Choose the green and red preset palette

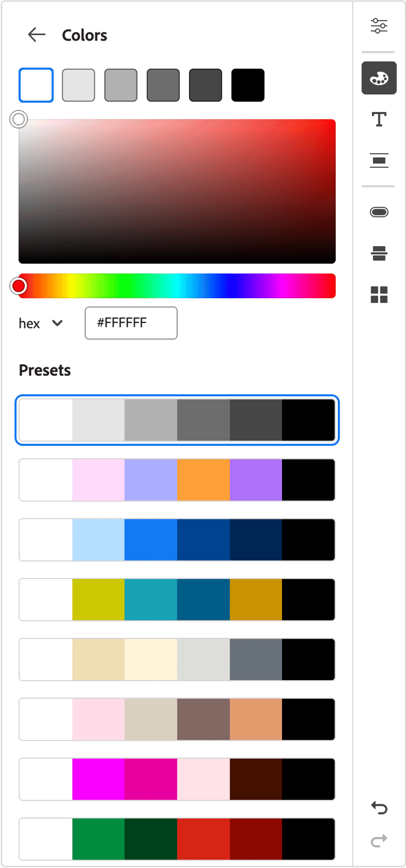[177, 839]
